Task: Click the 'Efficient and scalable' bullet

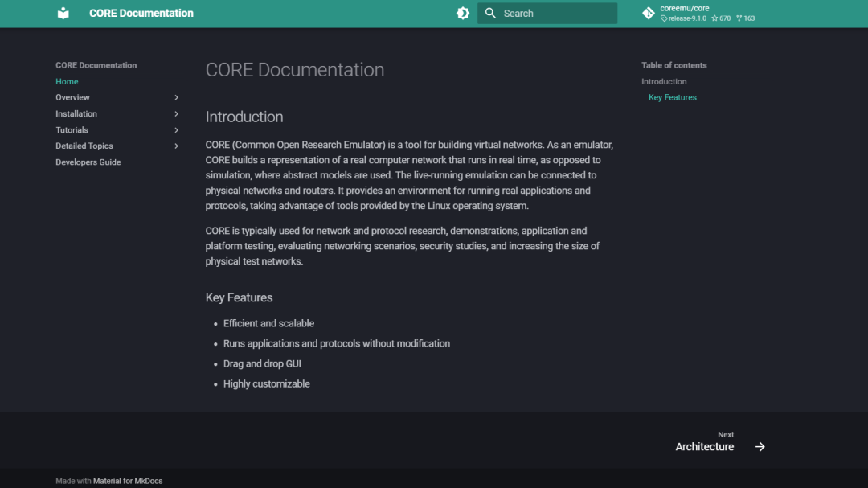Action: [x=268, y=323]
